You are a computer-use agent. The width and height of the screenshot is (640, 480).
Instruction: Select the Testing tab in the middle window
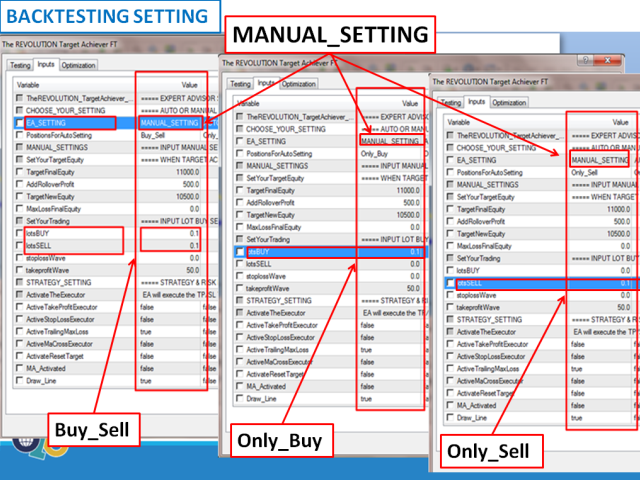(240, 84)
